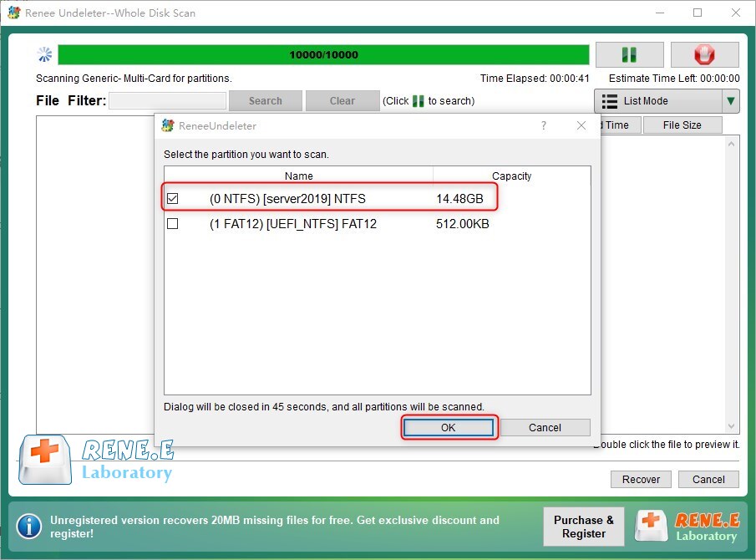
Task: Click the blue info icon in banner
Action: pos(29,526)
